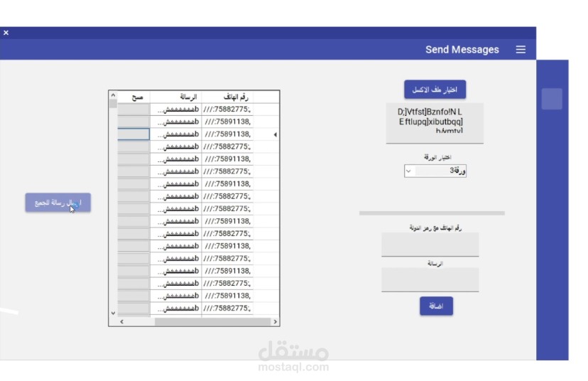This screenshot has width=588, height=381.
Task: Click the اختيار ملف الاكسل button
Action: click(435, 90)
